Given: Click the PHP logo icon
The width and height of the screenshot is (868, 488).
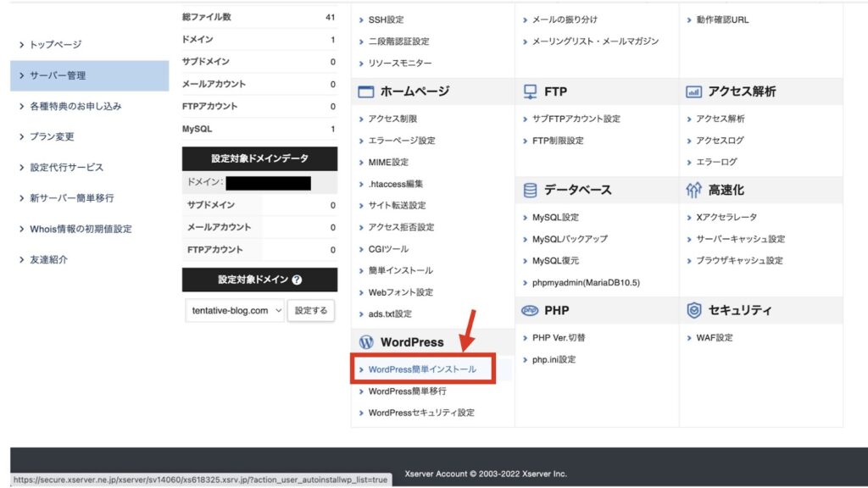Looking at the screenshot, I should pos(530,310).
